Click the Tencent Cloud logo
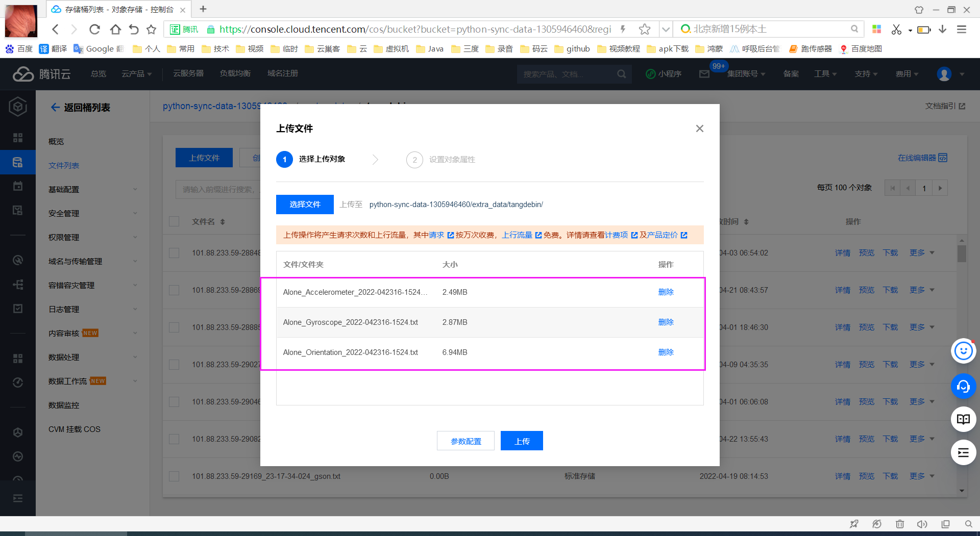 click(42, 74)
